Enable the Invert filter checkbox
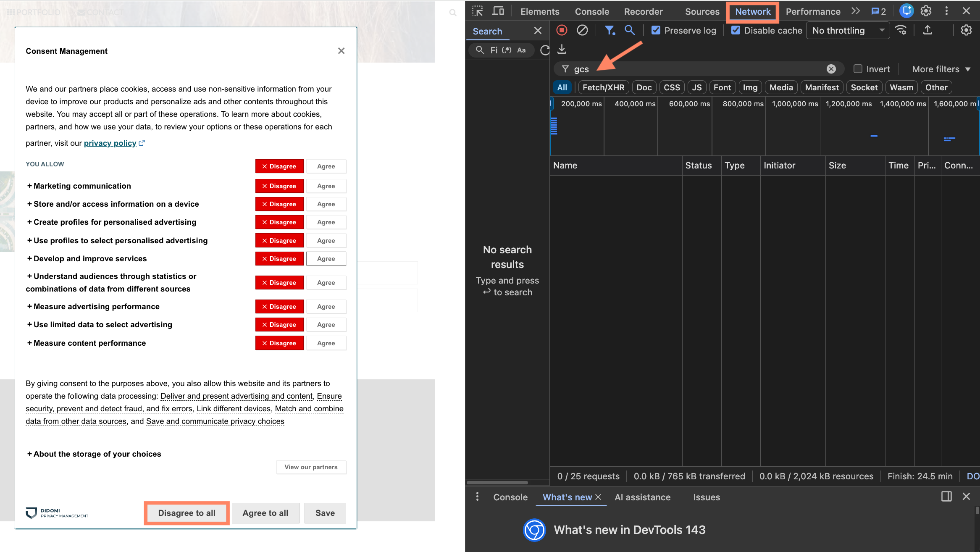The height and width of the screenshot is (552, 980). (x=858, y=69)
